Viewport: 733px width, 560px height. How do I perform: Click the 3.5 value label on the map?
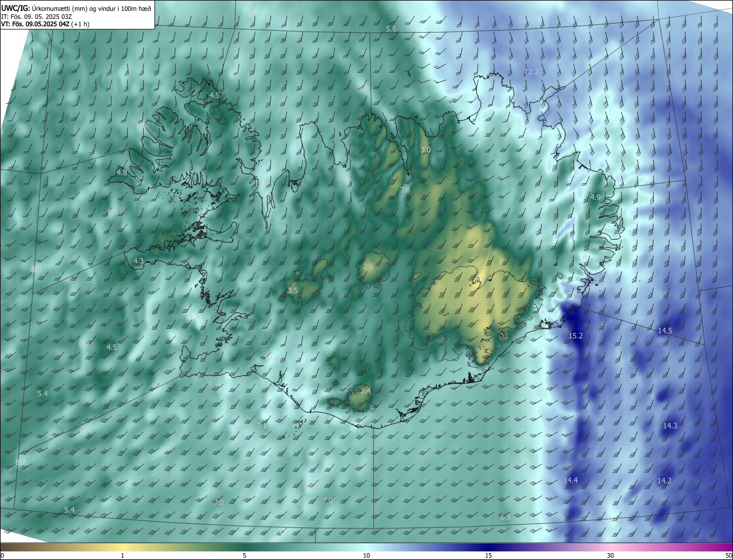click(x=293, y=290)
